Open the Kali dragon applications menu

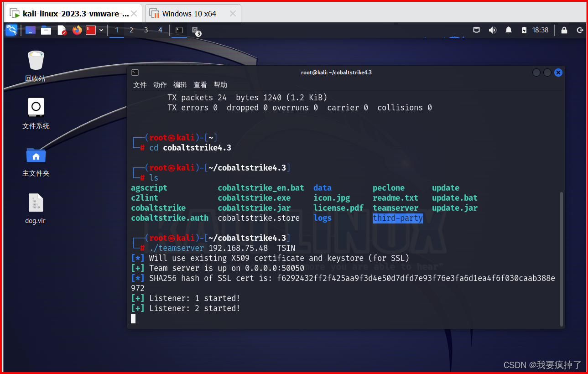point(11,30)
